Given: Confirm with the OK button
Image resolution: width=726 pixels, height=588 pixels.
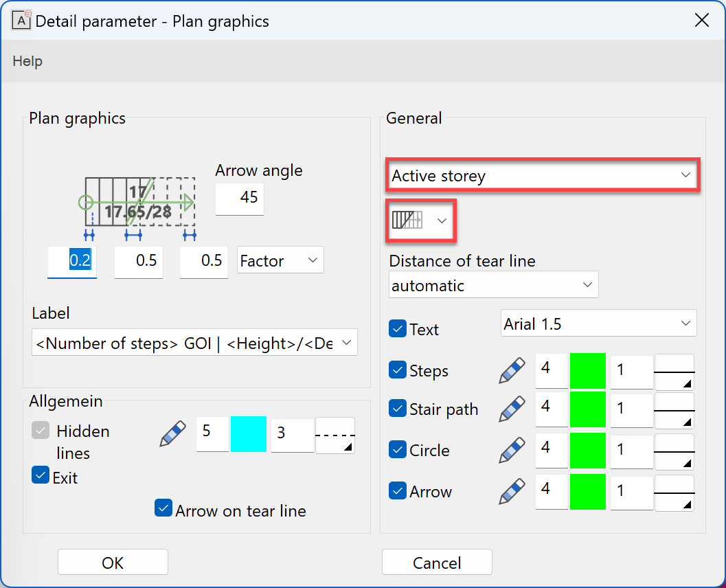Looking at the screenshot, I should coord(113,563).
